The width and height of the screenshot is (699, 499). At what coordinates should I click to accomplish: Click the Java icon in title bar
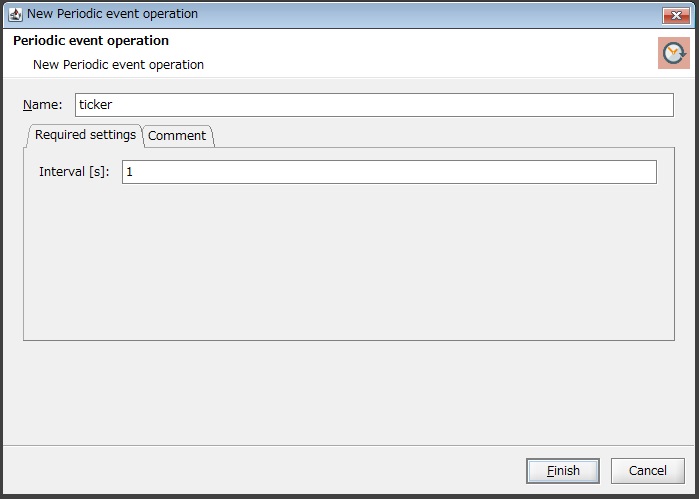click(x=15, y=14)
